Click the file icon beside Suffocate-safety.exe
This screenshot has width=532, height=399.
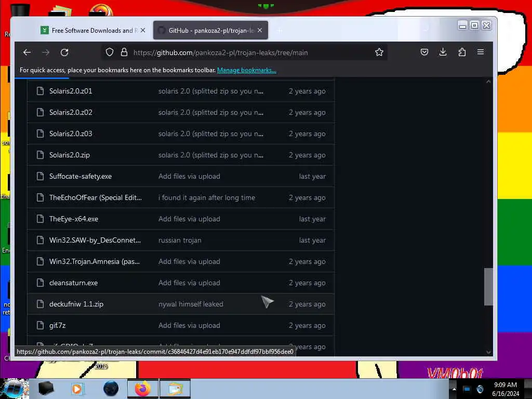tap(40, 176)
